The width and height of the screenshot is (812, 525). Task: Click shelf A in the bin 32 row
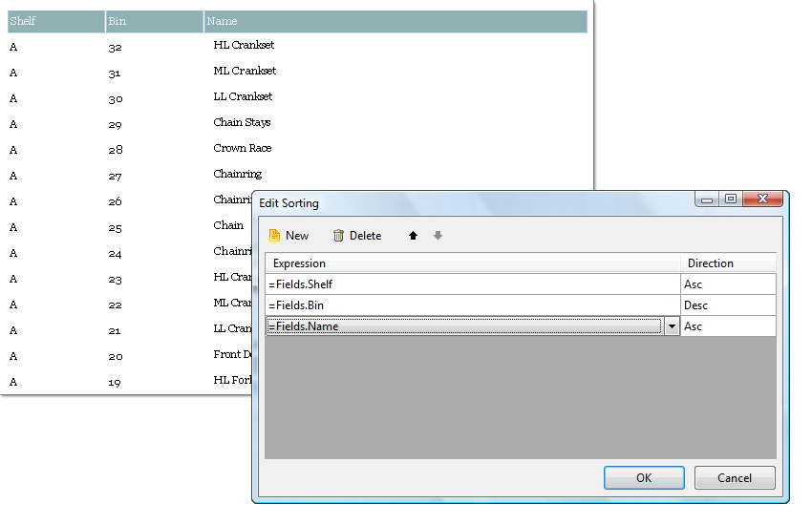[x=13, y=47]
